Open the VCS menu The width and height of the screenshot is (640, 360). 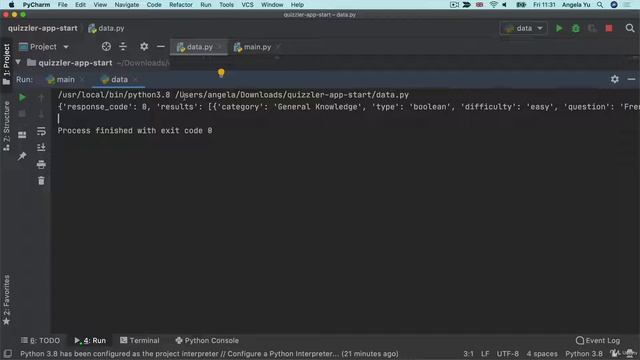coord(247,4)
